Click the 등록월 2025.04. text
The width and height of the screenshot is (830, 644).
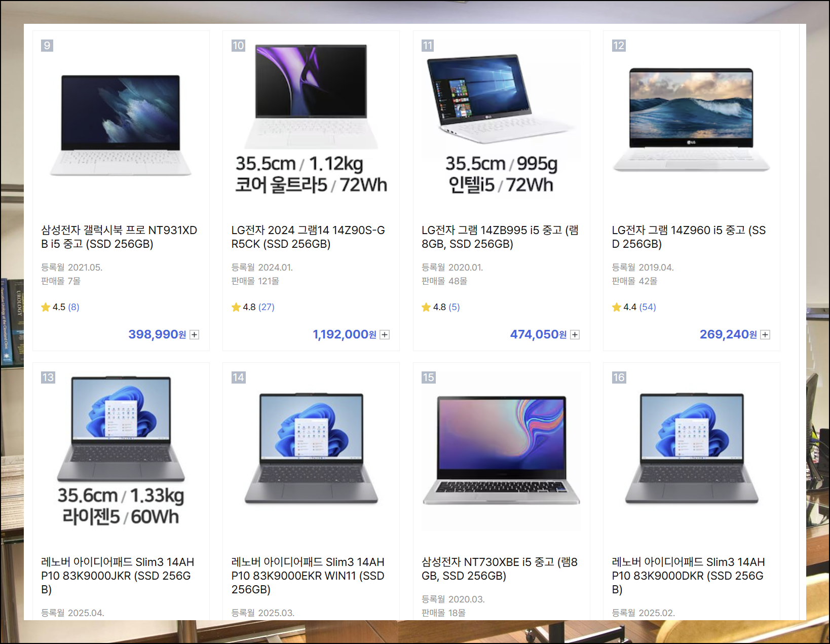tap(73, 613)
